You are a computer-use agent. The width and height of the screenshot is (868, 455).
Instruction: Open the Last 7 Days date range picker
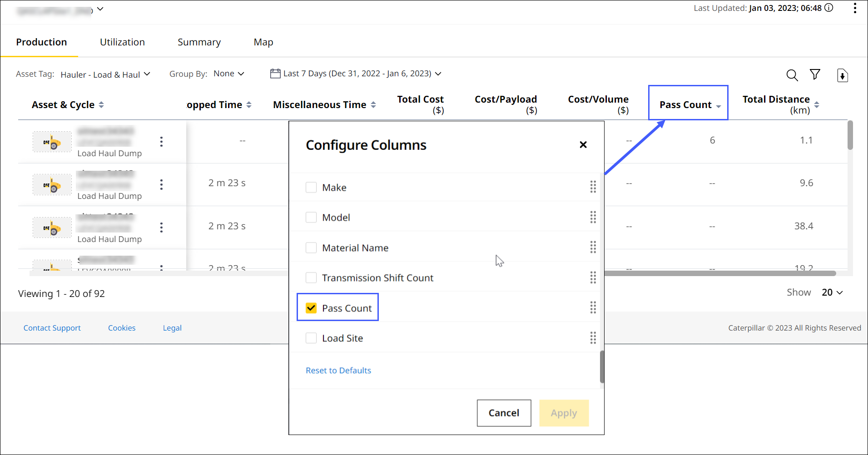pos(356,74)
